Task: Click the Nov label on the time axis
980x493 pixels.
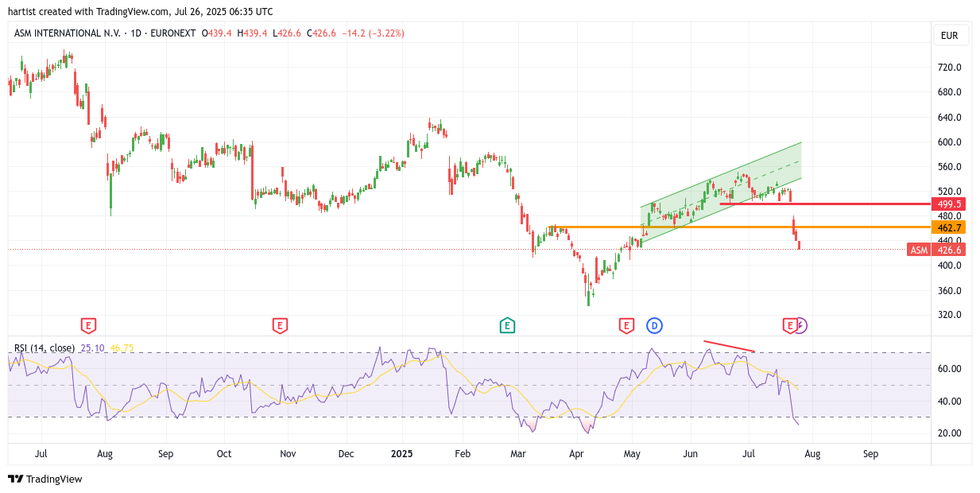Action: click(288, 454)
